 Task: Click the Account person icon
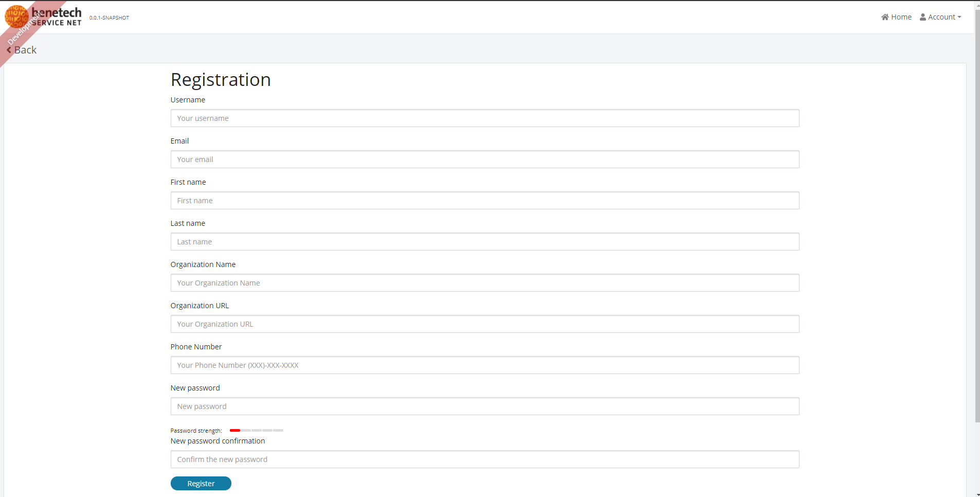pyautogui.click(x=922, y=16)
